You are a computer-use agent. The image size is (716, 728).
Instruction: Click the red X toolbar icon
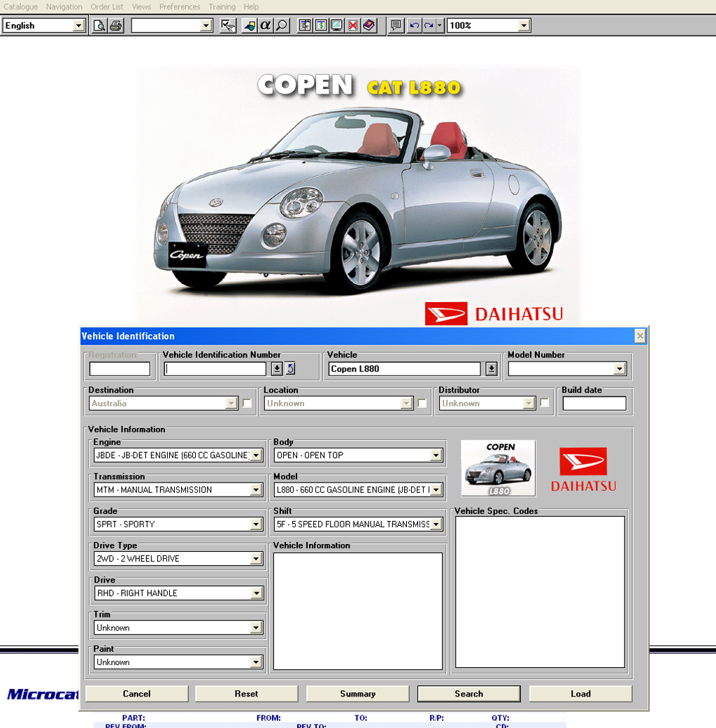pyautogui.click(x=353, y=26)
